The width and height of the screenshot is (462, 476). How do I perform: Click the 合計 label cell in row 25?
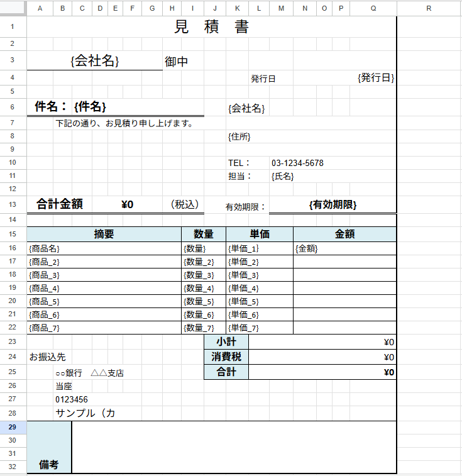226,372
